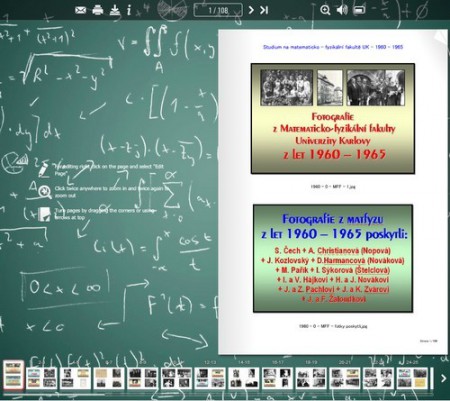Go to next page arrow

coord(251,10)
